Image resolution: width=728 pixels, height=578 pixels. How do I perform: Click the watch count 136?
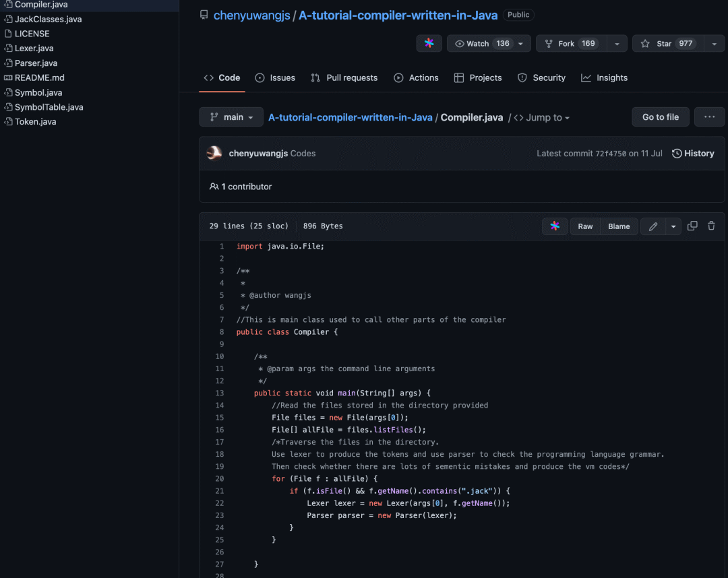pos(502,44)
